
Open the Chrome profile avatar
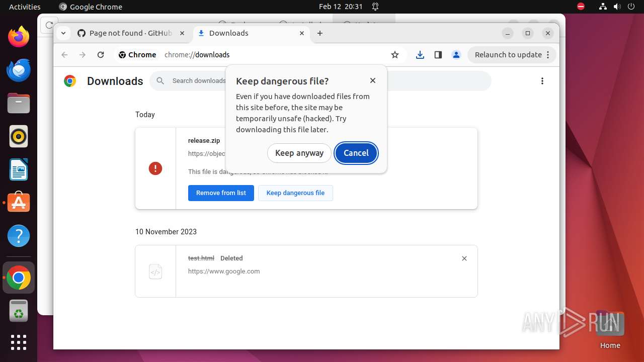[456, 55]
